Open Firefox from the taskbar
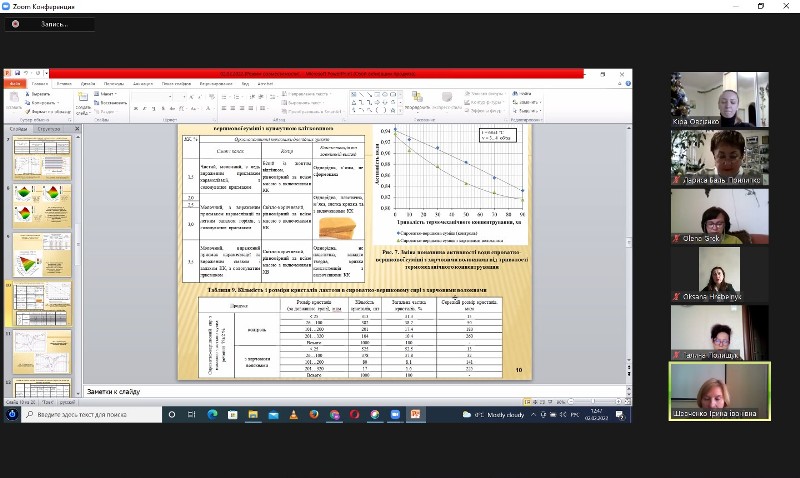This screenshot has width=800, height=478. 314,415
